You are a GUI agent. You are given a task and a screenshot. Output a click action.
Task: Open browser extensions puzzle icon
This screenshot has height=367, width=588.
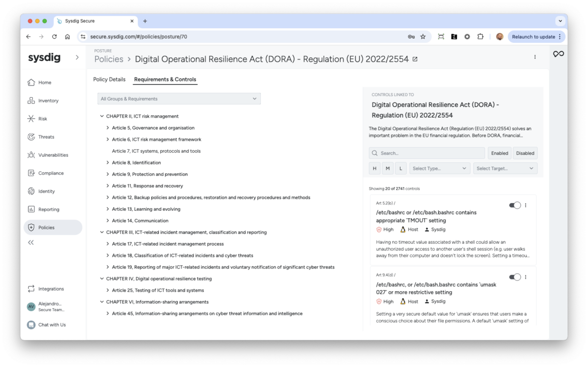480,37
